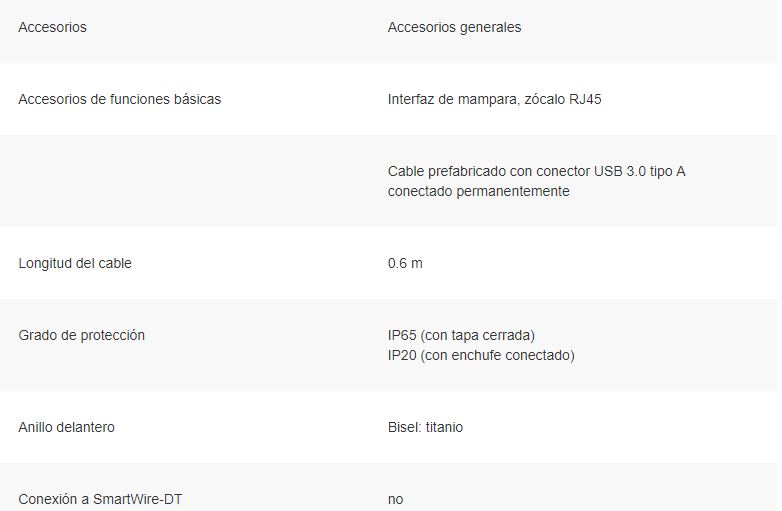The height and width of the screenshot is (511, 782).
Task: Click the word 'IP65' in protection row
Action: [x=402, y=335]
